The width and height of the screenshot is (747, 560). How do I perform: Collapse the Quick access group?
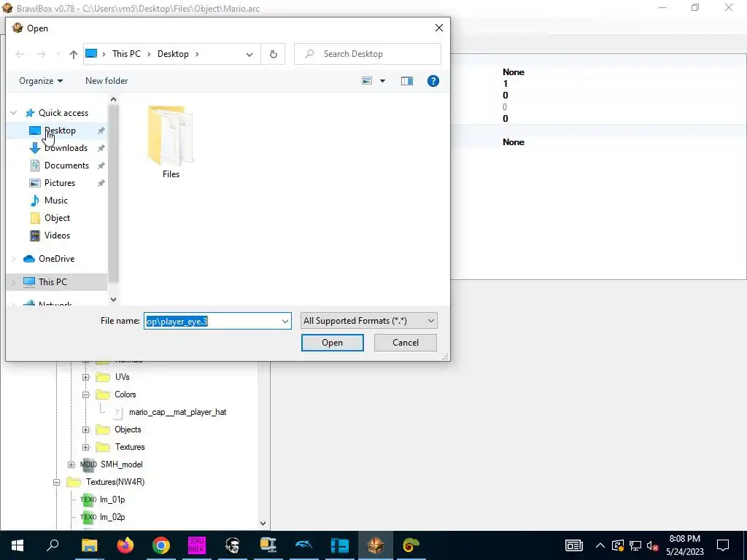[14, 113]
